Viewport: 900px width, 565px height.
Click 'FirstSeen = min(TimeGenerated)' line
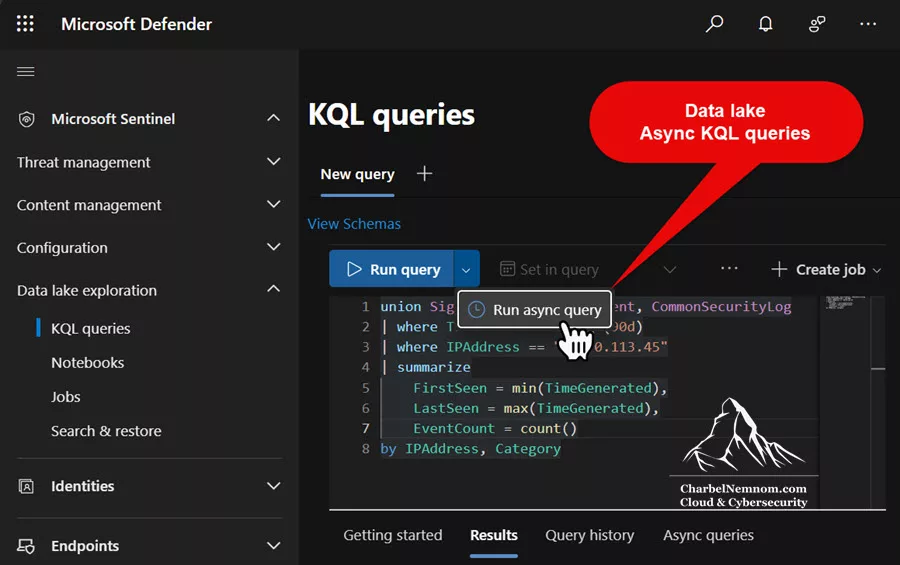(x=540, y=388)
